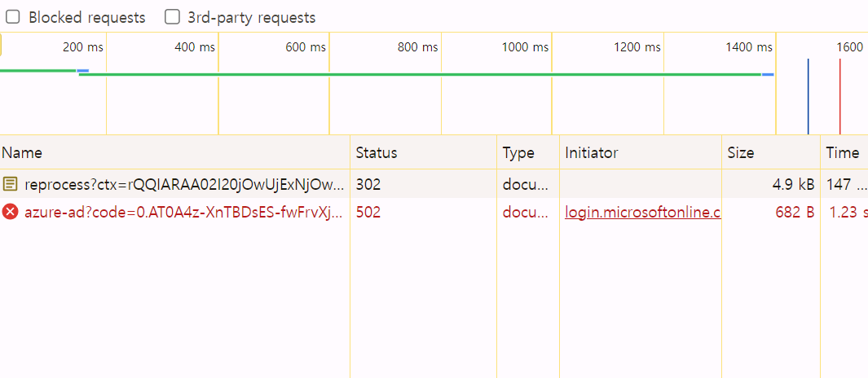Image resolution: width=868 pixels, height=378 pixels.
Task: Click the red error icon of azure-ad request
Action: pos(10,212)
